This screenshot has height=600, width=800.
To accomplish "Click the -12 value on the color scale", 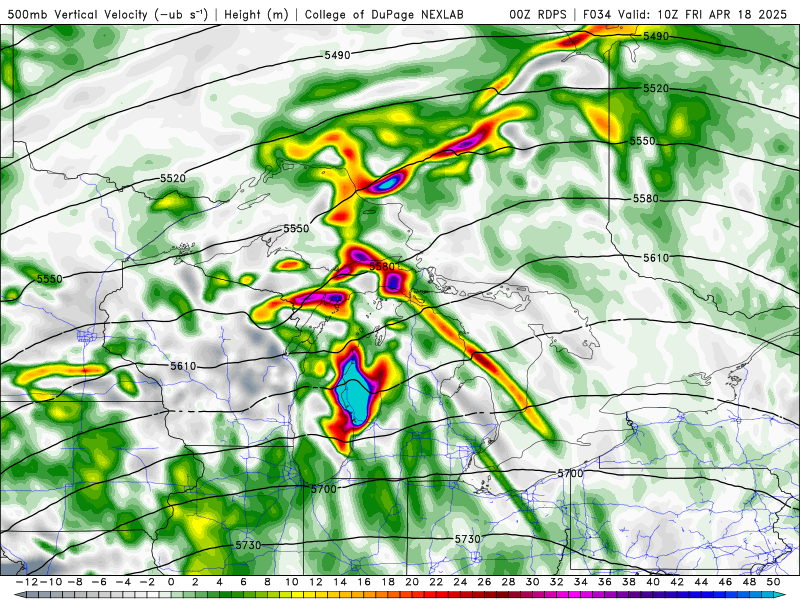I will pyautogui.click(x=26, y=582).
